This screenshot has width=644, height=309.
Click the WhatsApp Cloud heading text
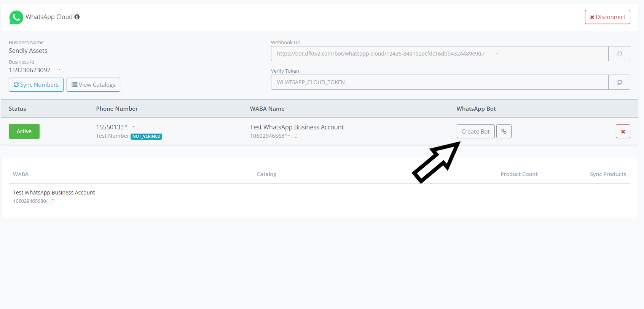pos(49,17)
